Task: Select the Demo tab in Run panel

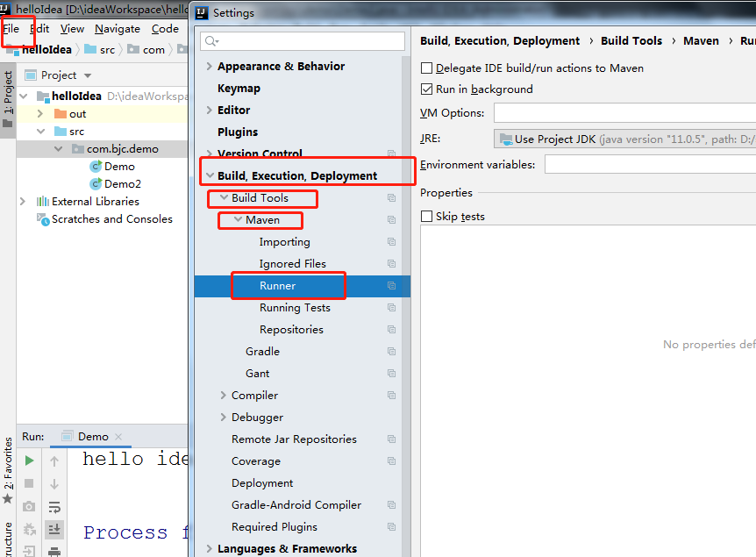Action: tap(93, 437)
